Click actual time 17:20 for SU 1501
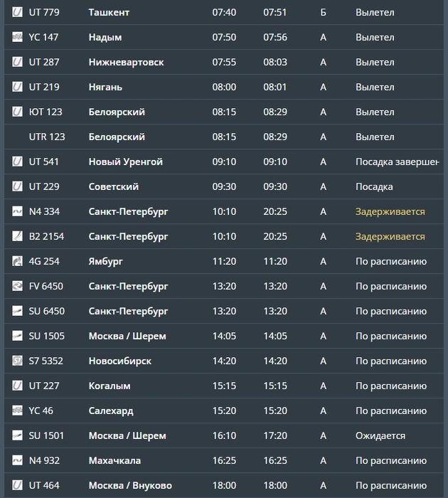The image size is (448, 498). coord(275,435)
